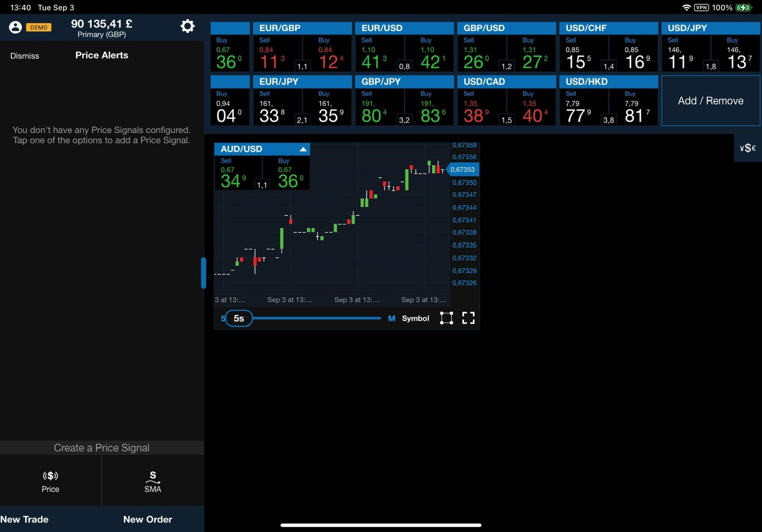Click the chart resize frame icon

(446, 318)
